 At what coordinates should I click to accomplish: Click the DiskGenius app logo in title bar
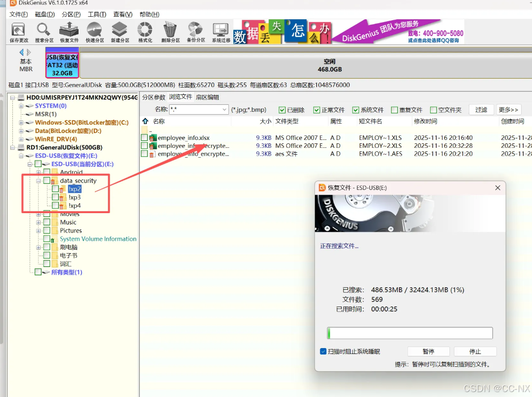pyautogui.click(x=13, y=3)
